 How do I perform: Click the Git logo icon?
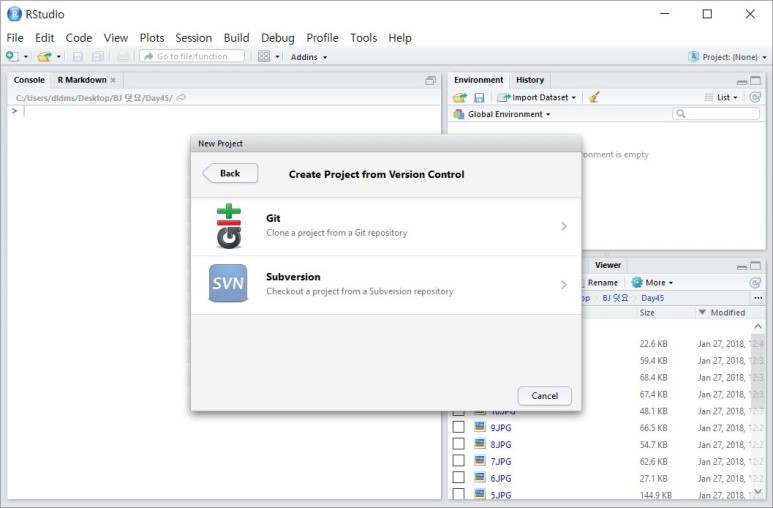(229, 225)
